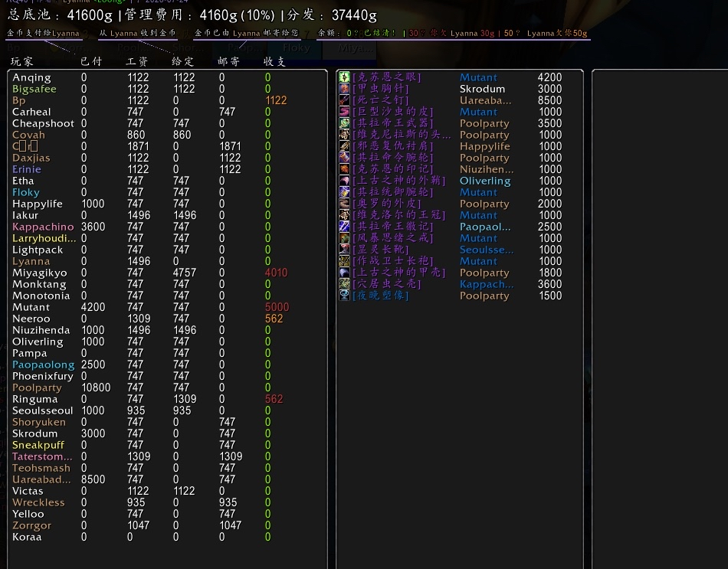Screen dimensions: 728x569
Task: Click the 显灵长靴 item icon
Action: 344,250
